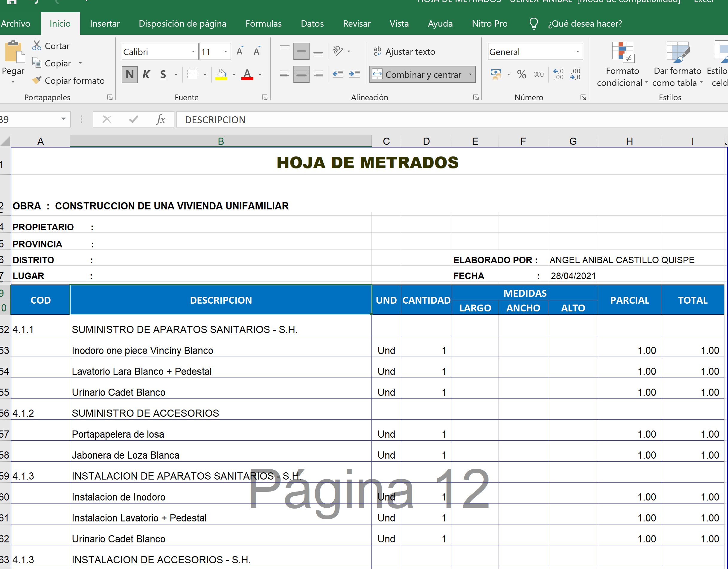Apply red font color
This screenshot has height=569, width=728.
(247, 74)
